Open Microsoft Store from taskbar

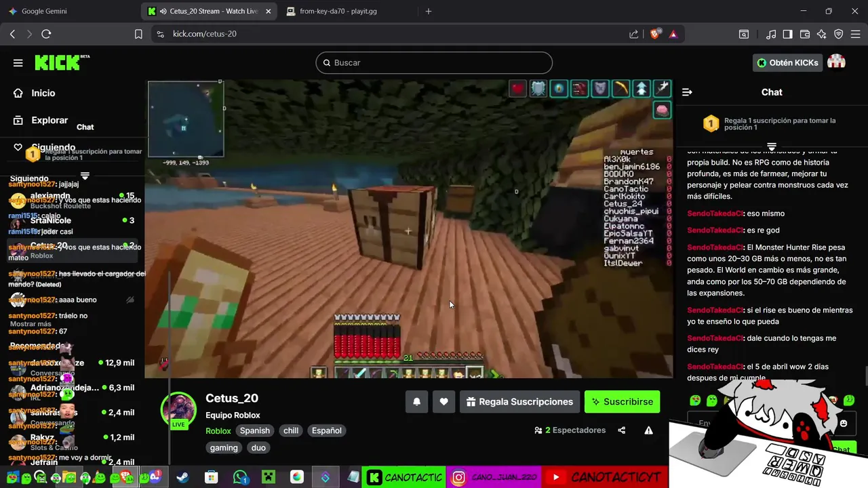point(212,477)
